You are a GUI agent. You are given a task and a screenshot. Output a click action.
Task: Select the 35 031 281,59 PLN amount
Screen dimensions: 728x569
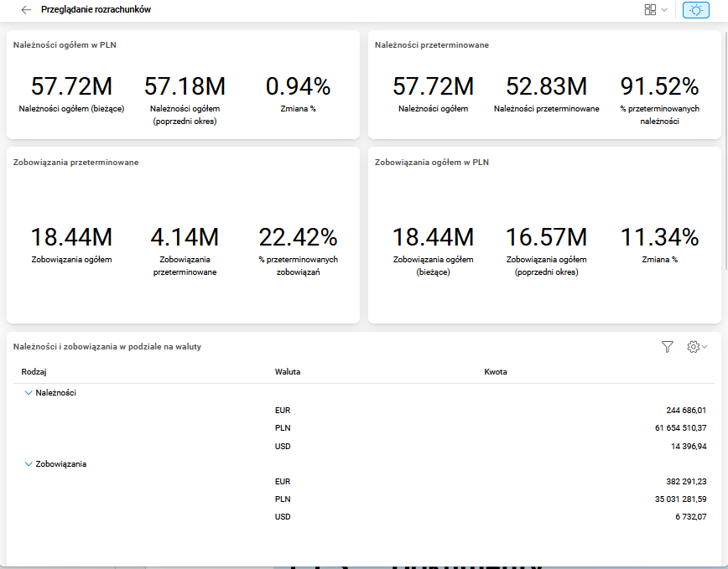pyautogui.click(x=681, y=499)
